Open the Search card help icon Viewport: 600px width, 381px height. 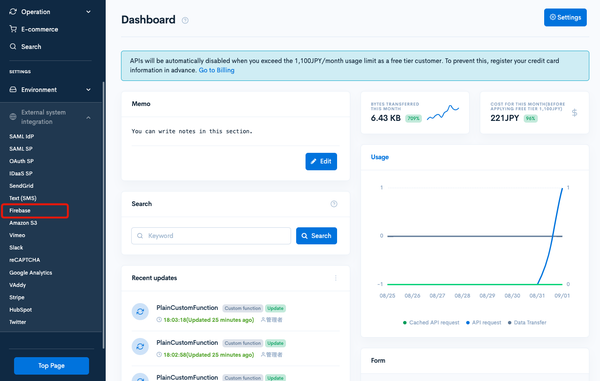click(x=334, y=204)
